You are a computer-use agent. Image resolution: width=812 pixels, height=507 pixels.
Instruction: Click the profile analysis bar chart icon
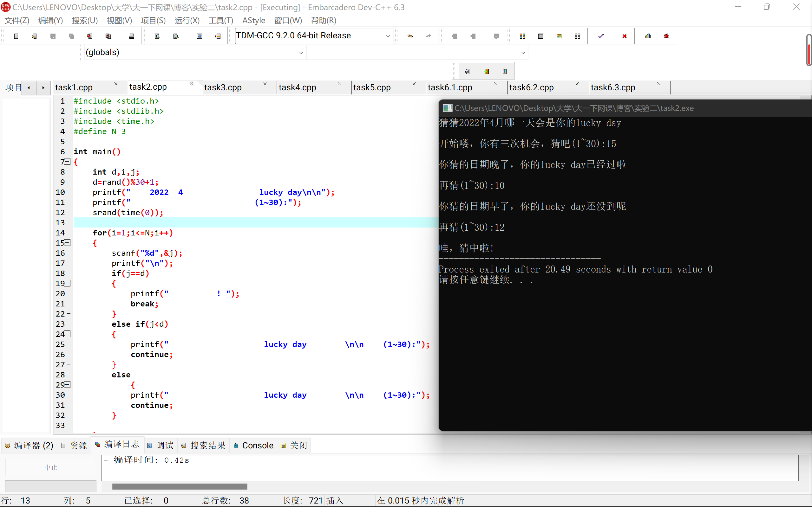pyautogui.click(x=648, y=36)
